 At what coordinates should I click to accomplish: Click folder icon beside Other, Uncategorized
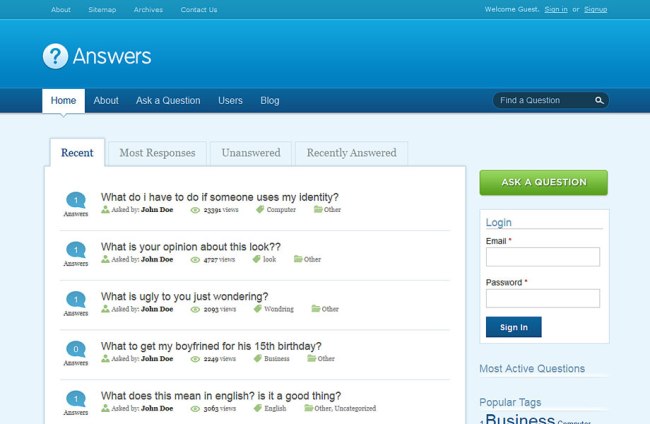[308, 408]
